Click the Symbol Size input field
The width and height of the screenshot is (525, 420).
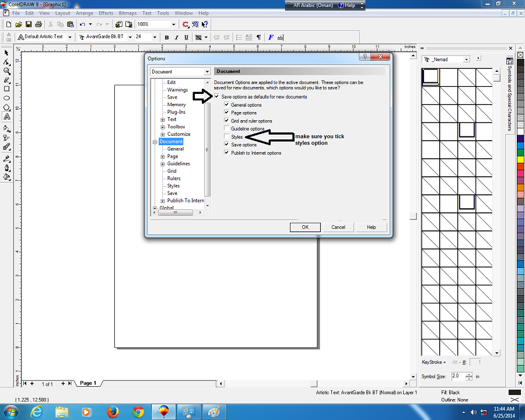point(458,376)
